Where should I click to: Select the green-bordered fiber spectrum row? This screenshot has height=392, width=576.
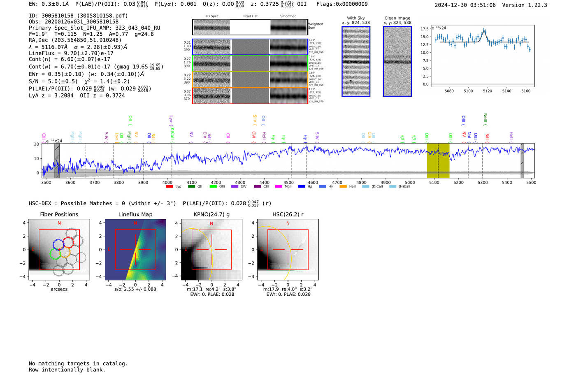coord(250,63)
